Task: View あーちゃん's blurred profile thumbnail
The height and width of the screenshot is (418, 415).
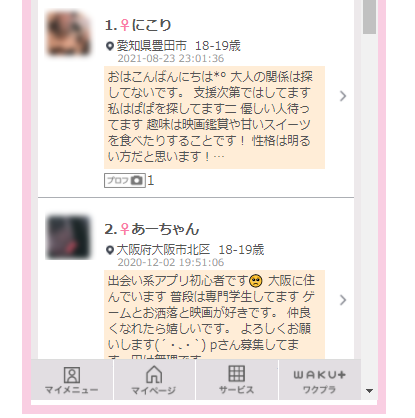Action: [x=68, y=237]
